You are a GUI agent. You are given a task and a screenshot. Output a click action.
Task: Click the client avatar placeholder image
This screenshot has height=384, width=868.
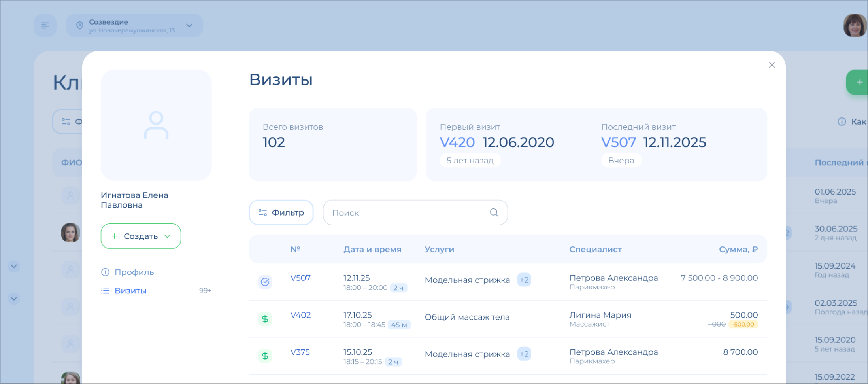156,125
